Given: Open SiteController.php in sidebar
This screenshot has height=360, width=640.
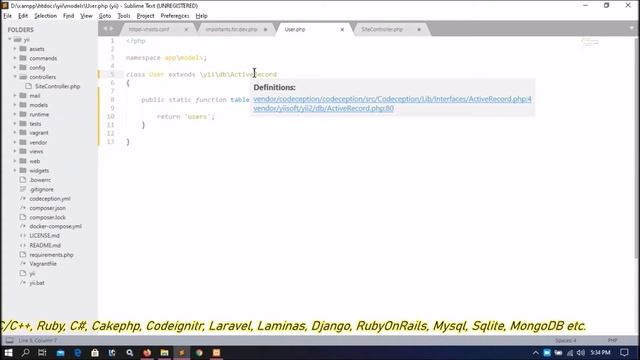Looking at the screenshot, I should click(x=57, y=86).
